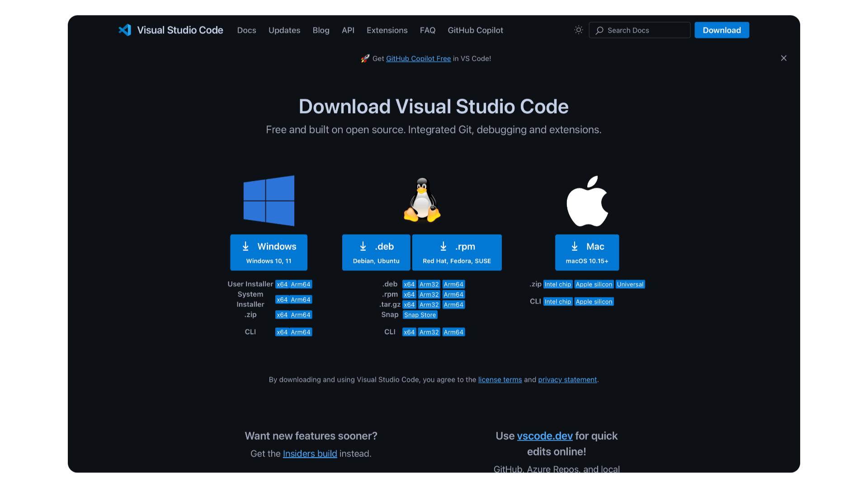Get the Linux CLI Arm32 build
This screenshot has width=868, height=488.
[429, 333]
